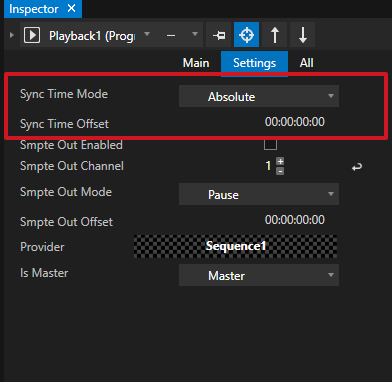Click the up arrow navigation icon

pyautogui.click(x=275, y=35)
